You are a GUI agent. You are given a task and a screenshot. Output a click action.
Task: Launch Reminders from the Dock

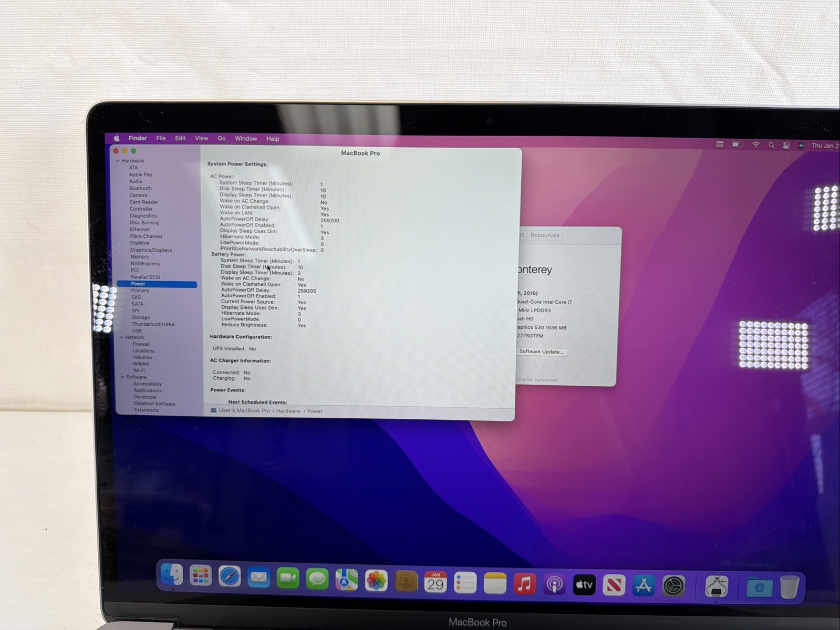(465, 583)
